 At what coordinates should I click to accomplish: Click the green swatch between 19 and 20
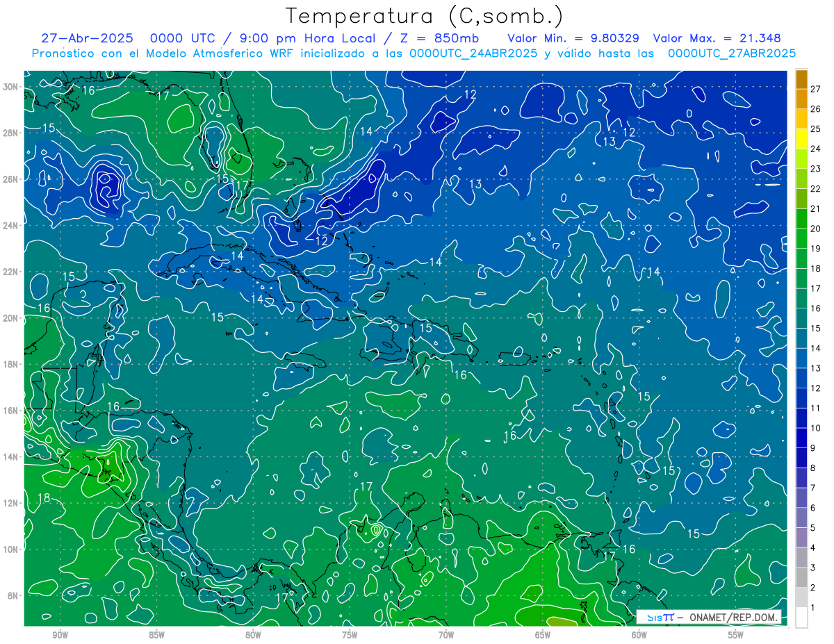[801, 238]
